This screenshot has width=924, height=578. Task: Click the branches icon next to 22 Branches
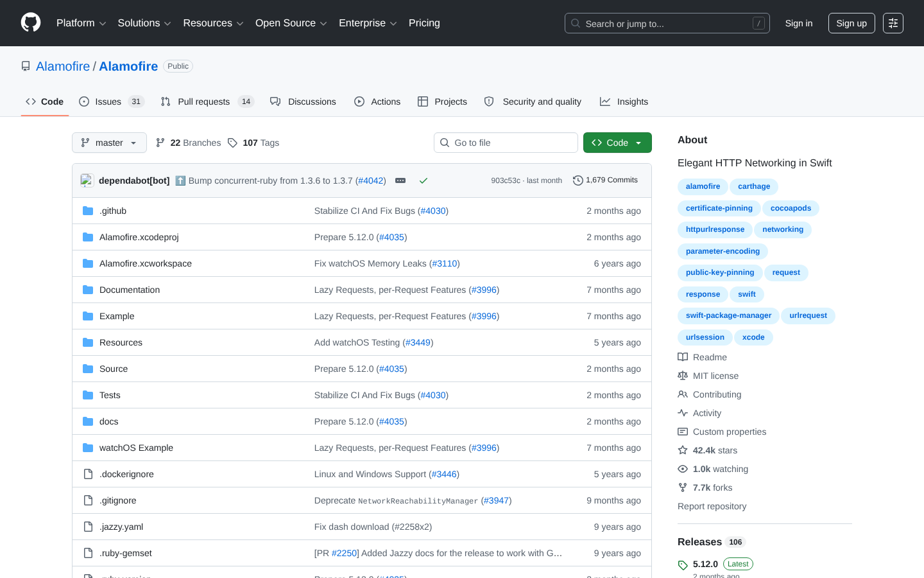coord(160,143)
